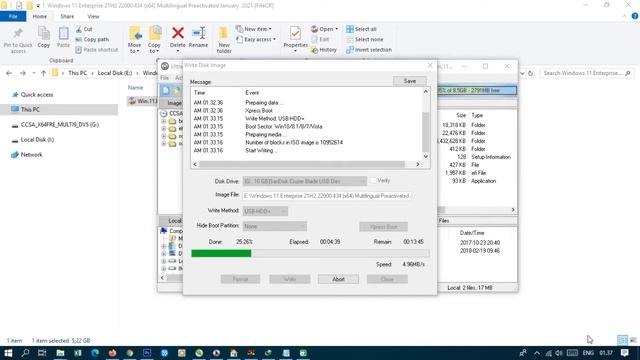This screenshot has height=360, width=640.
Task: Open the Firefox icon on the taskbar
Action: pos(112,353)
